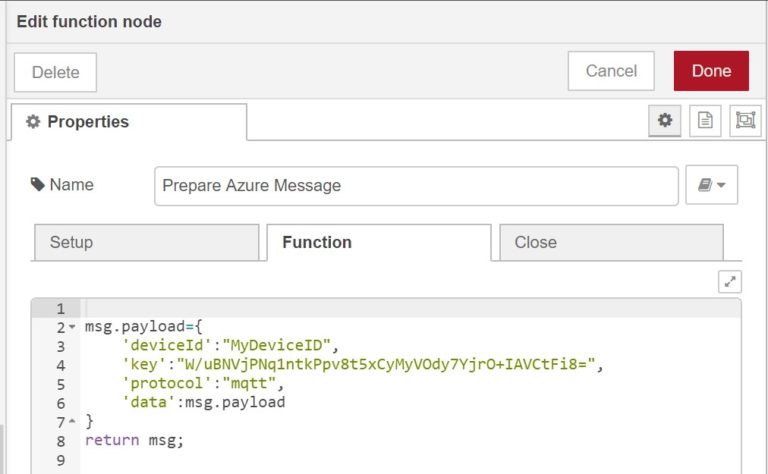
Task: Click the book library icon
Action: coord(705,185)
